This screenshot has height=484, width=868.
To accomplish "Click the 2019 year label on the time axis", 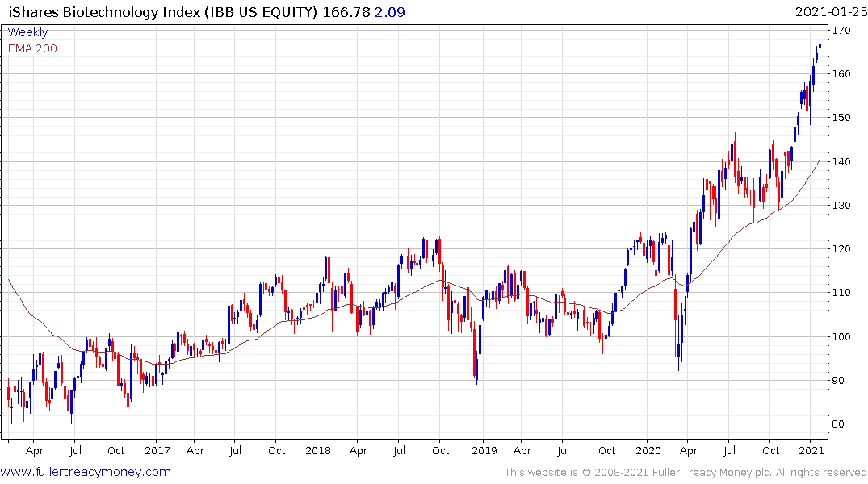I will 484,451.
